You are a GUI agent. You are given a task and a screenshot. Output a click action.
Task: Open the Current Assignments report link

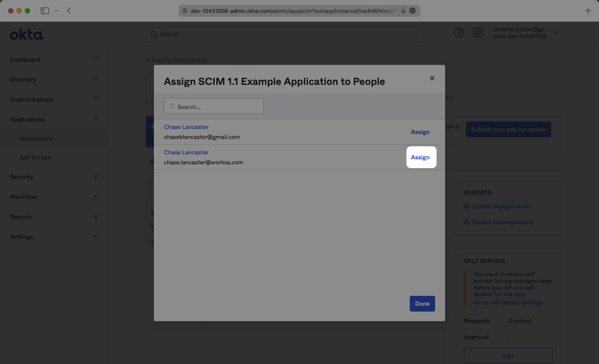tap(500, 207)
